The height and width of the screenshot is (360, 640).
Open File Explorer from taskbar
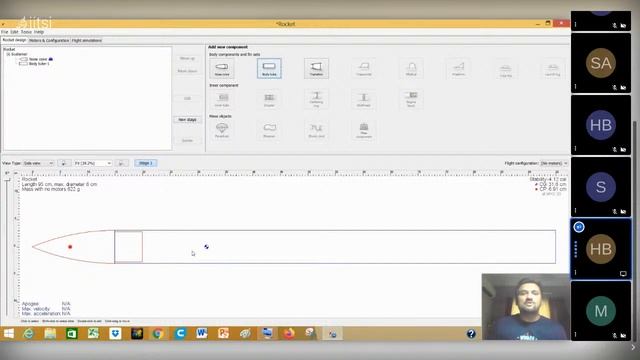50,333
